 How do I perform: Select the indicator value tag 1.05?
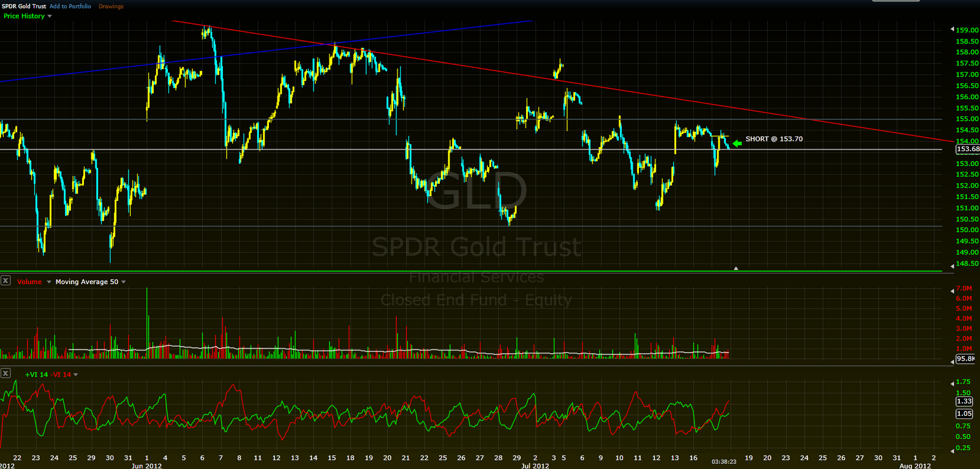[964, 413]
